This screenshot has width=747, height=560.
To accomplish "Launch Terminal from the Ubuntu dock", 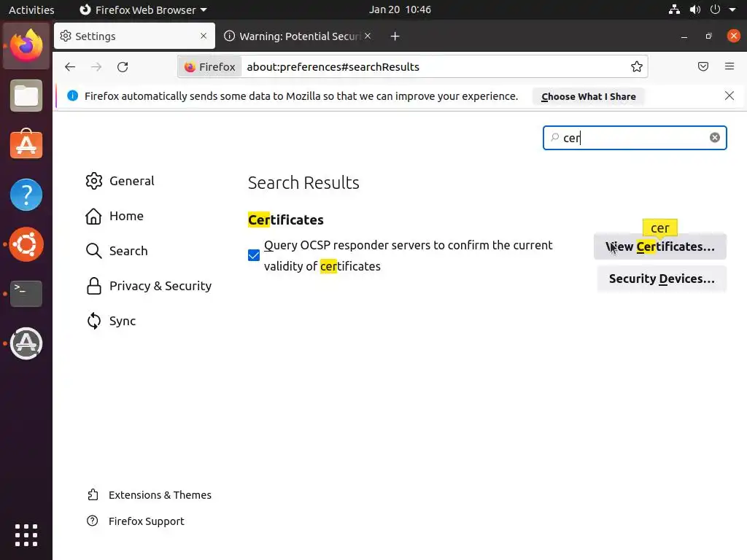I will tap(26, 293).
